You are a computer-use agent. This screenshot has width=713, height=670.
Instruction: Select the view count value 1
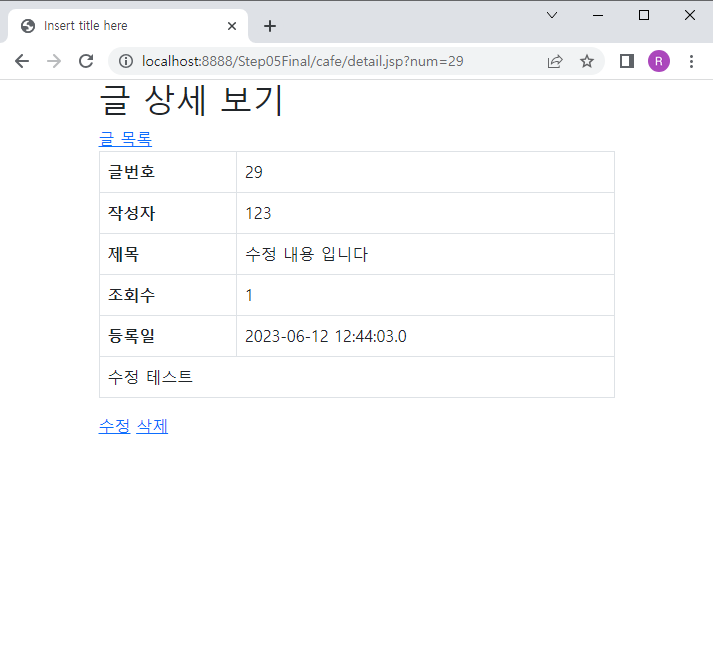click(249, 295)
